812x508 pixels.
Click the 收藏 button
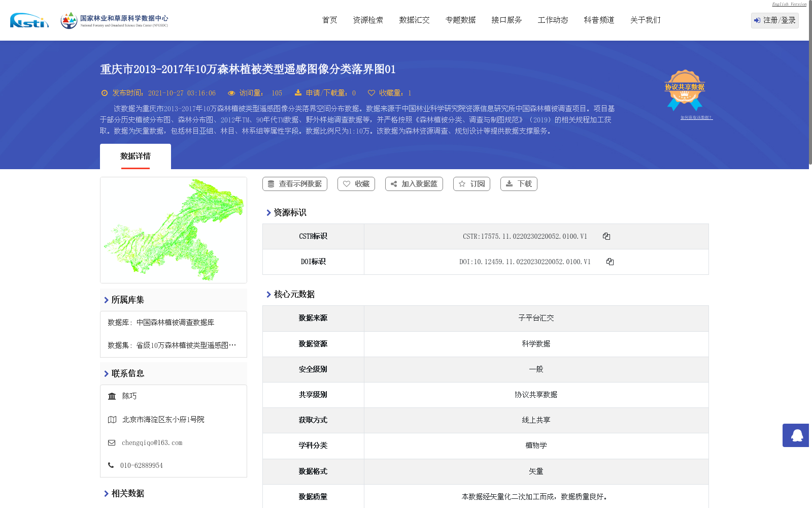coord(356,184)
